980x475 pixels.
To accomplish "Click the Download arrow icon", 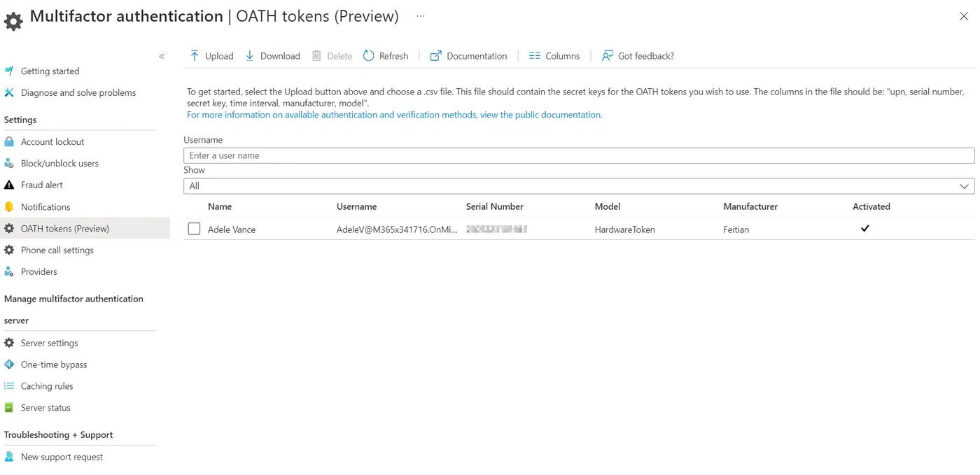I will point(250,55).
